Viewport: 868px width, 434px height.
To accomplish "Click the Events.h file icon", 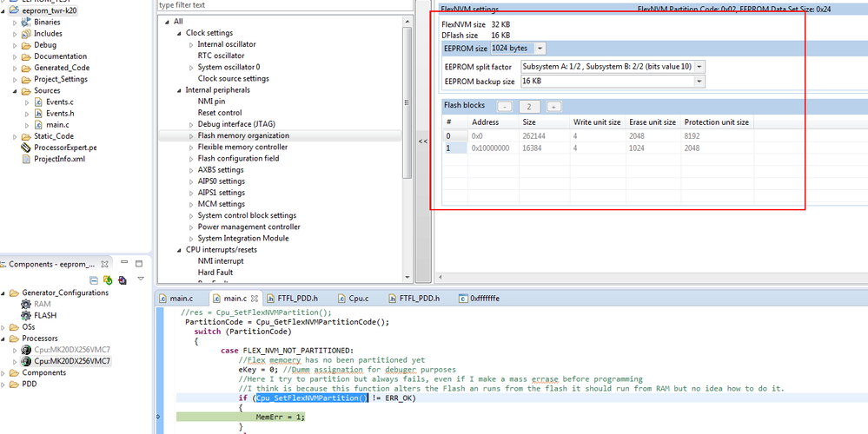I will click(x=38, y=114).
